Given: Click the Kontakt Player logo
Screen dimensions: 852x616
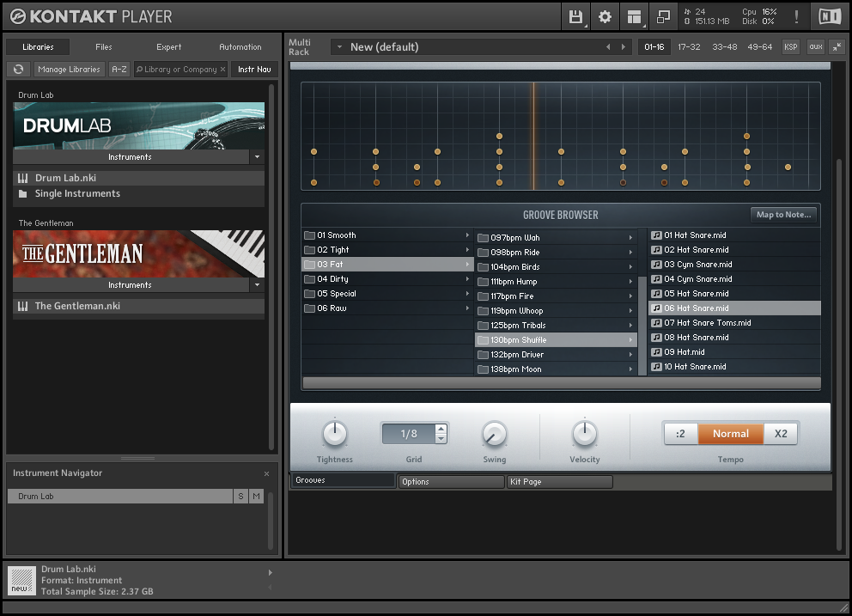Looking at the screenshot, I should coord(91,17).
